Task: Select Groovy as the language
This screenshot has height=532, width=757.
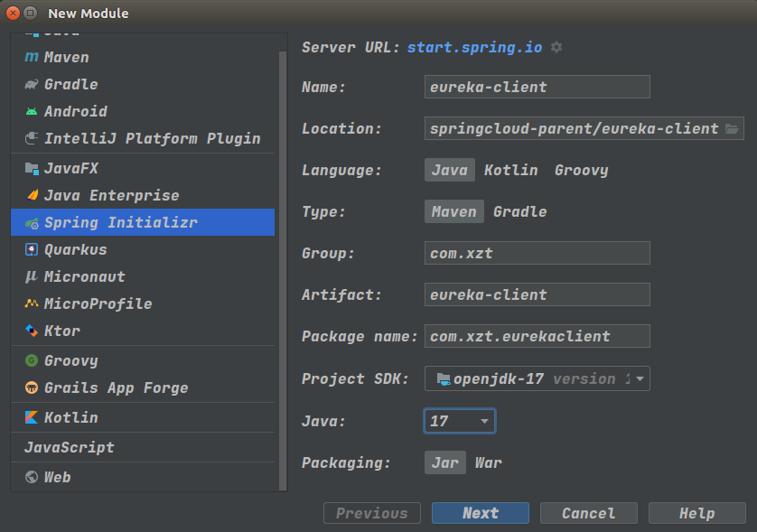Action: pos(581,170)
